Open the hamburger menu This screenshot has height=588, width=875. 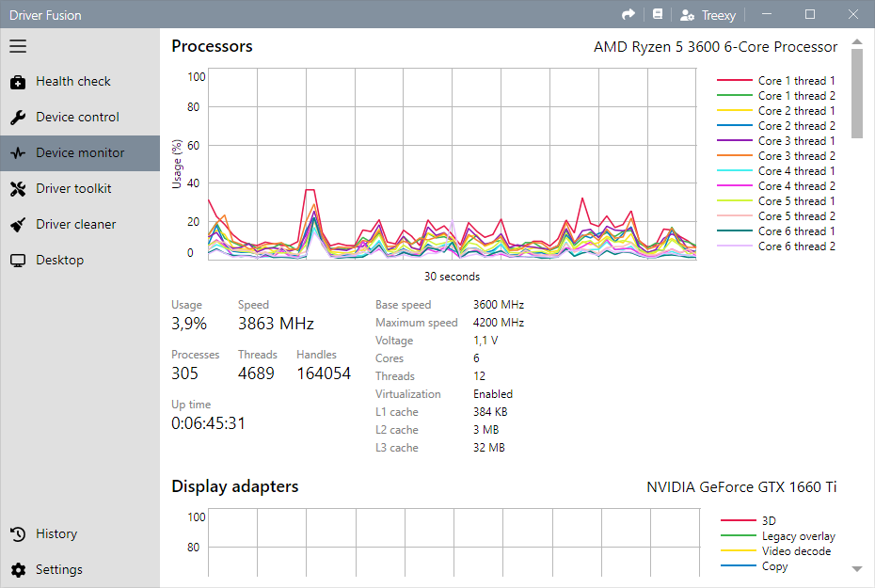coord(18,46)
